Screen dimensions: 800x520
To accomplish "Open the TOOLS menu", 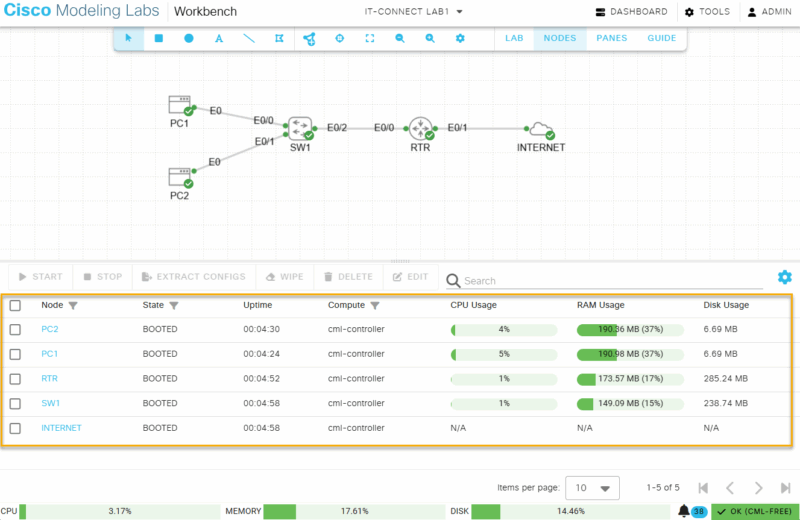I will point(707,12).
